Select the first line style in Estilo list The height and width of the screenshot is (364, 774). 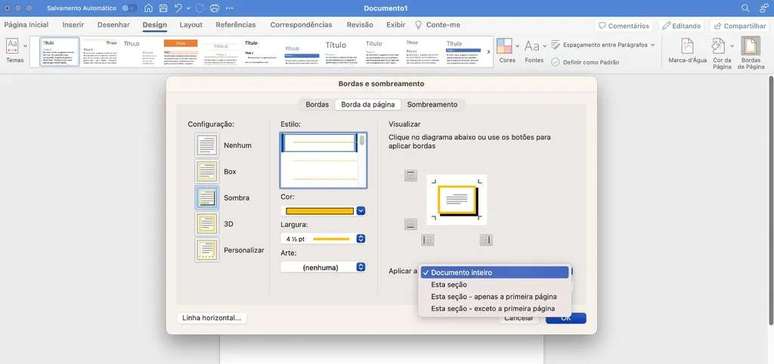click(319, 143)
